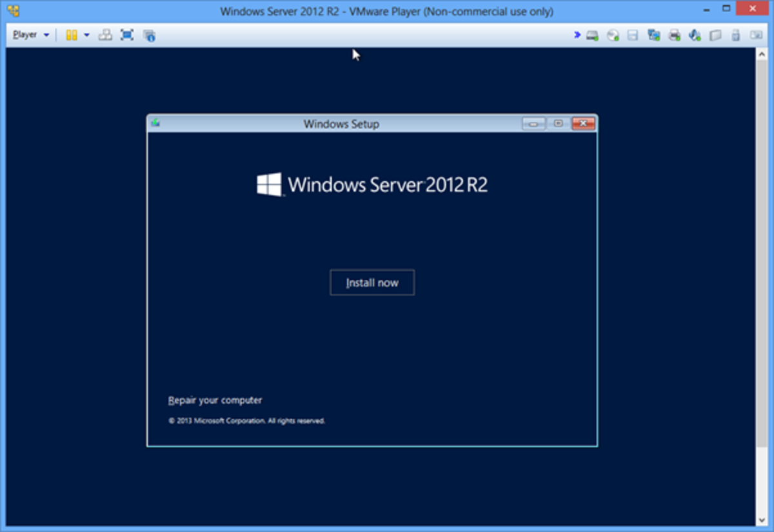Click the virtual display icon
Image resolution: width=774 pixels, height=532 pixels.
point(755,35)
